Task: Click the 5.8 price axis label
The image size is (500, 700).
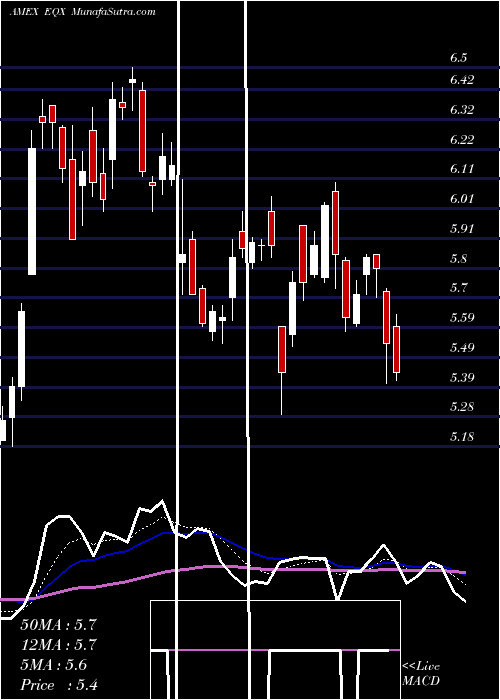Action: [458, 259]
